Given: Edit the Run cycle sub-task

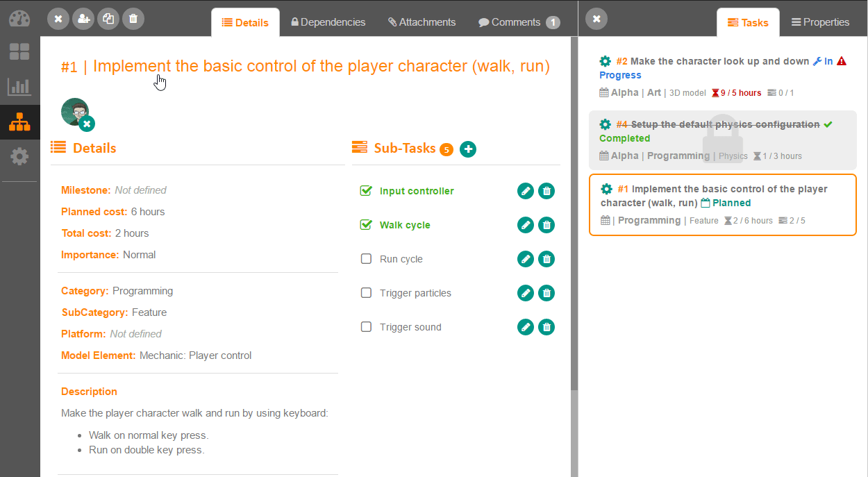Looking at the screenshot, I should click(x=526, y=259).
